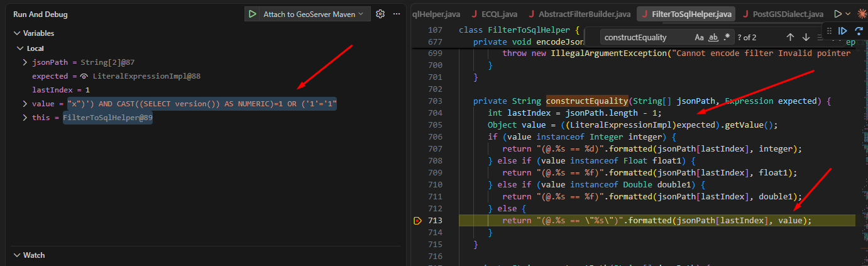Click the highlighted return statement on line 713

657,221
